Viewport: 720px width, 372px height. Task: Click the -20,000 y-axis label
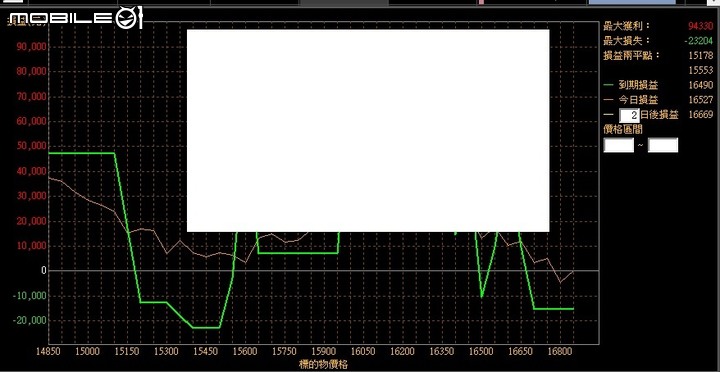(x=29, y=320)
